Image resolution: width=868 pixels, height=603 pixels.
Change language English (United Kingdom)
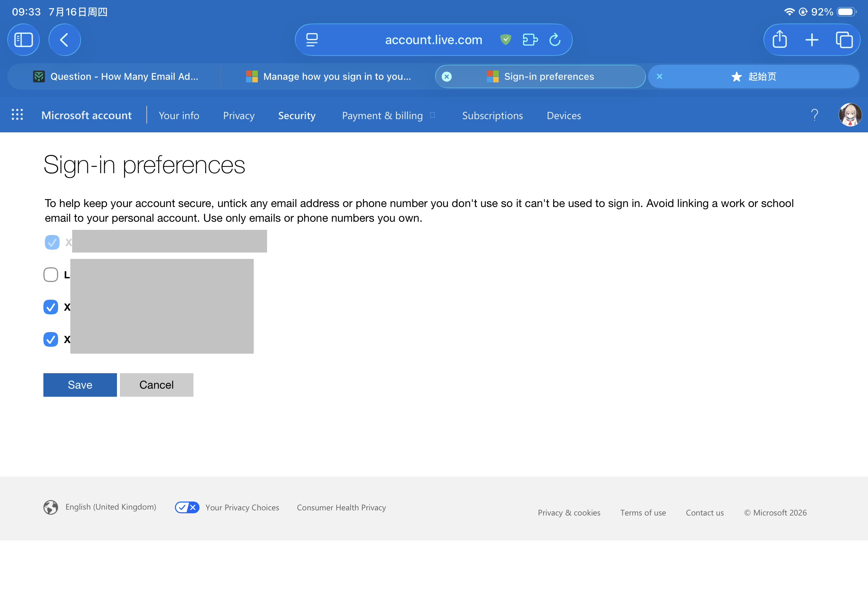point(111,507)
